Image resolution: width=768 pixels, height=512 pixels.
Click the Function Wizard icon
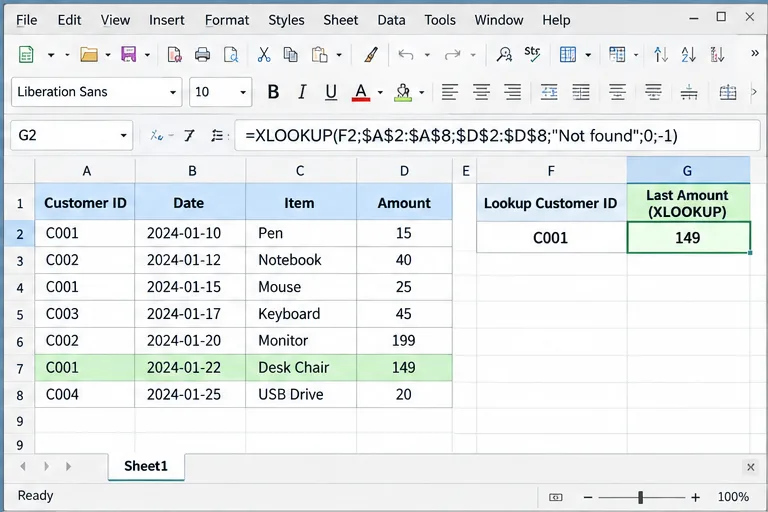(156, 135)
